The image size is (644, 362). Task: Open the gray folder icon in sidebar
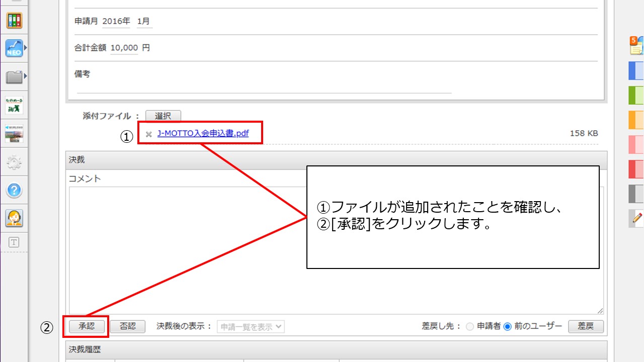click(14, 77)
